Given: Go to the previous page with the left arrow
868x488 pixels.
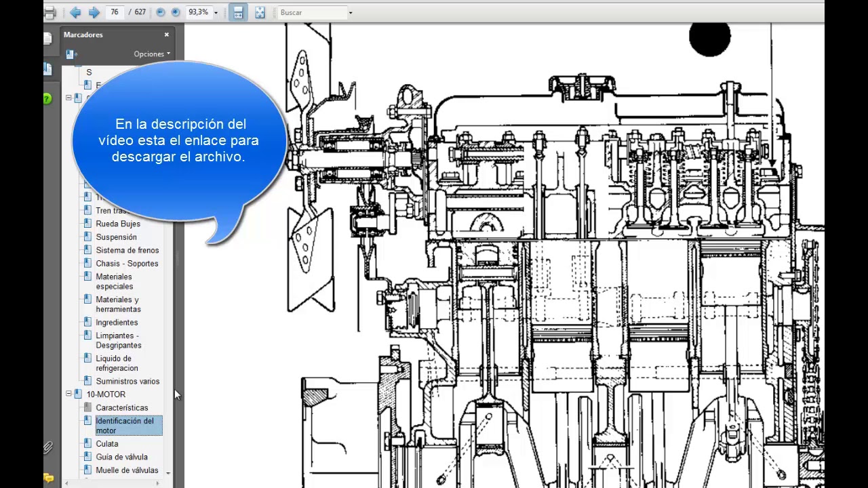Looking at the screenshot, I should point(75,12).
